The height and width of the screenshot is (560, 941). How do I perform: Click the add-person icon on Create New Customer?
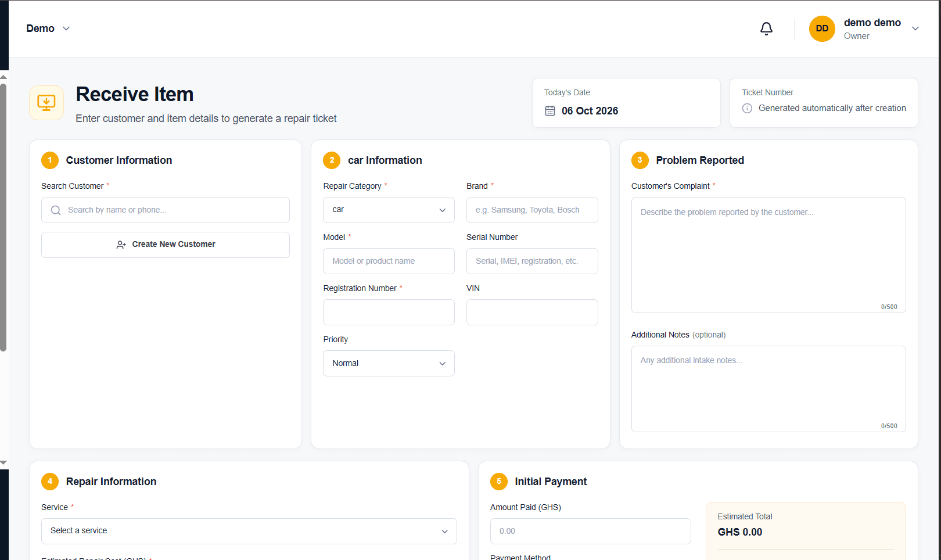tap(121, 245)
